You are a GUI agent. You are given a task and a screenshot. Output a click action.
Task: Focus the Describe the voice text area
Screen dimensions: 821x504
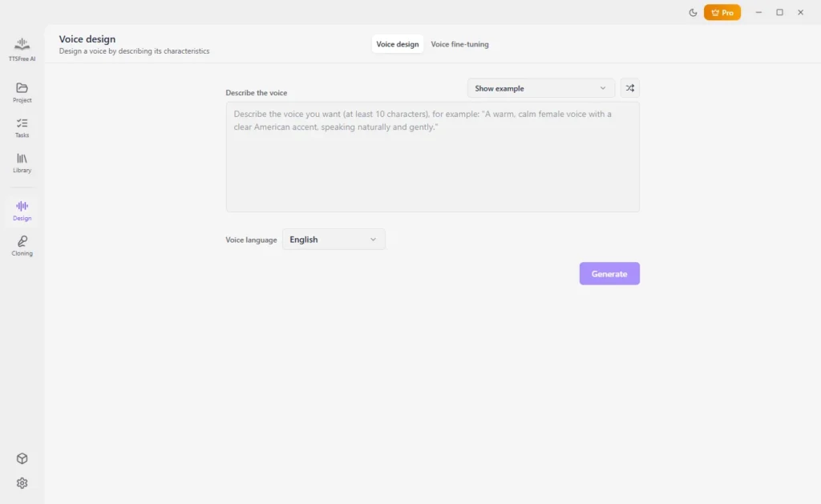tap(432, 157)
